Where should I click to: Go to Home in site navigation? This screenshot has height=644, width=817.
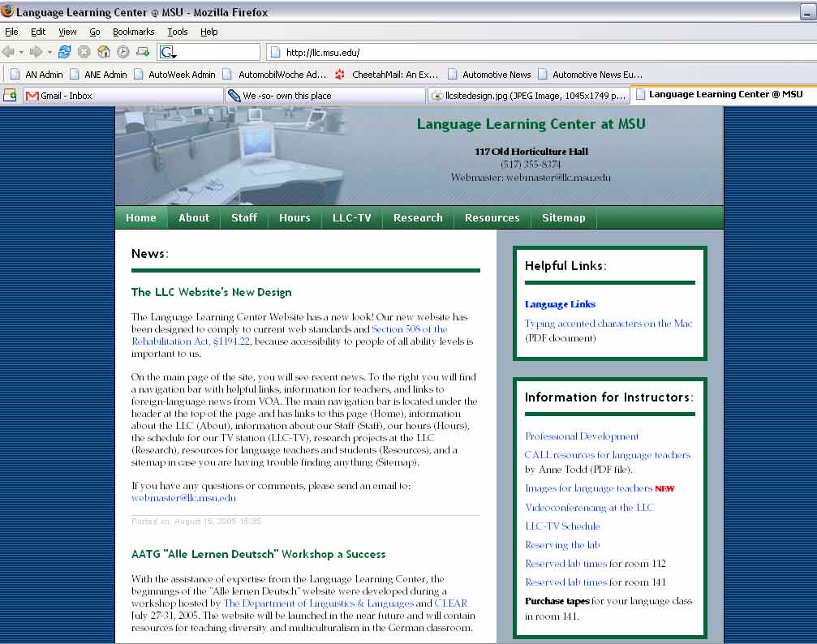[140, 218]
